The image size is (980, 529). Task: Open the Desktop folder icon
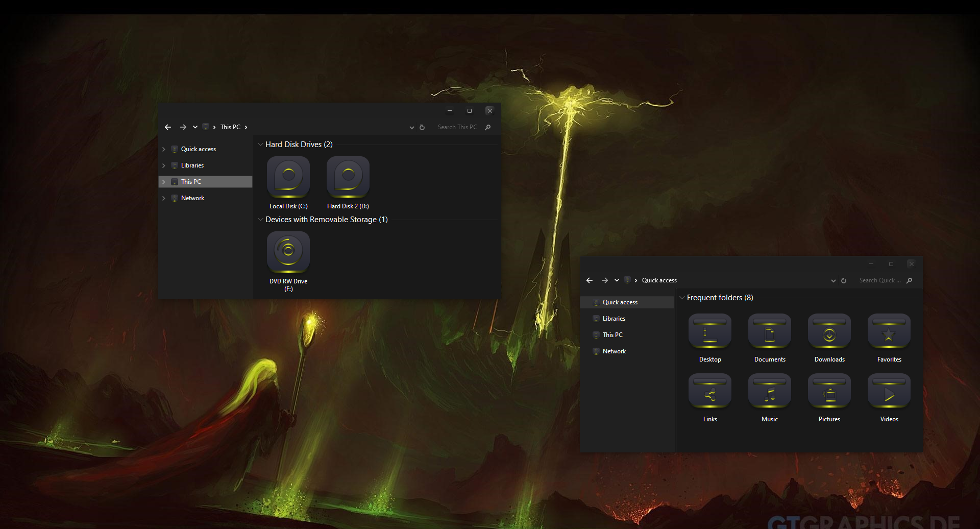pyautogui.click(x=710, y=331)
